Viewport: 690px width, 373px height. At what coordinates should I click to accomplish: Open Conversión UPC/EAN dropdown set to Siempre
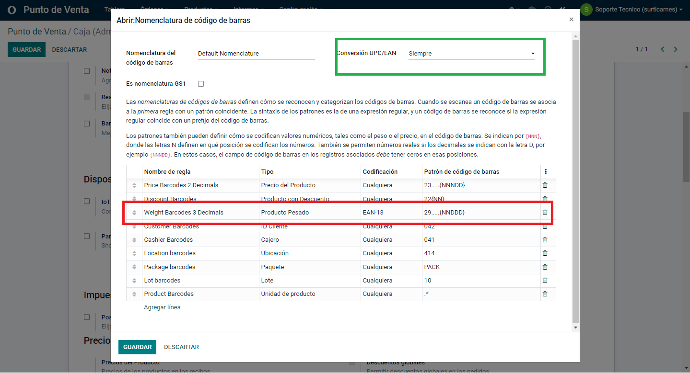(471, 53)
